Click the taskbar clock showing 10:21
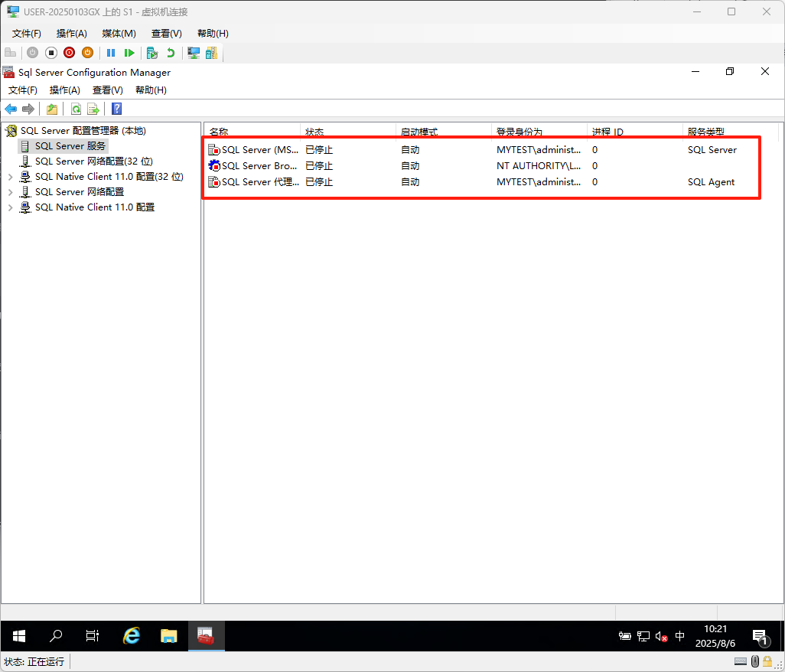Screen dimensions: 785x672 [x=715, y=636]
